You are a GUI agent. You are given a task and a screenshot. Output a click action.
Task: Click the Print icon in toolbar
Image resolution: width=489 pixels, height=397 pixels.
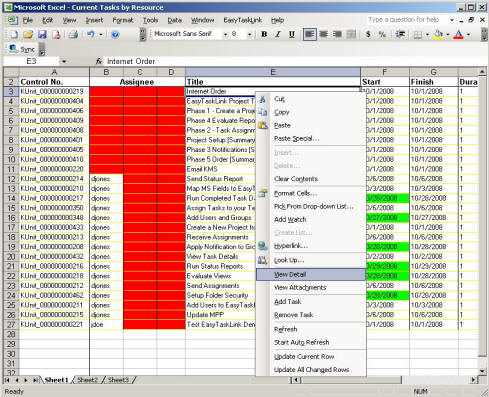pyautogui.click(x=73, y=34)
